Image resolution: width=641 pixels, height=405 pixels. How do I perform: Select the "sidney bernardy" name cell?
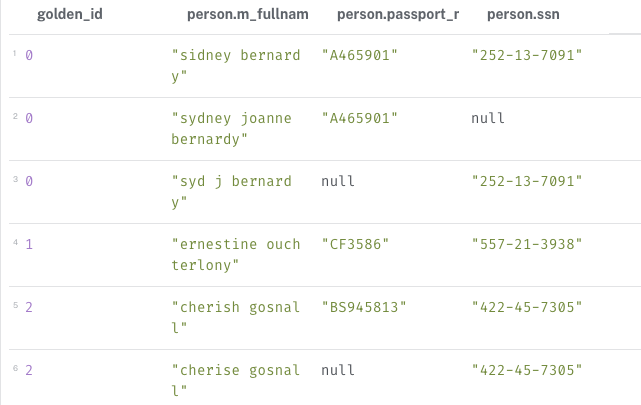pos(236,65)
